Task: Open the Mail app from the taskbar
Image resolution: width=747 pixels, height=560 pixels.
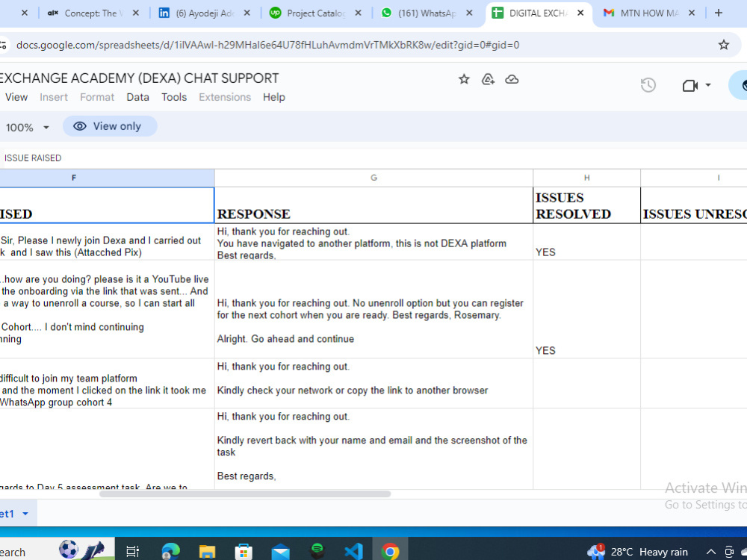Action: click(x=280, y=552)
